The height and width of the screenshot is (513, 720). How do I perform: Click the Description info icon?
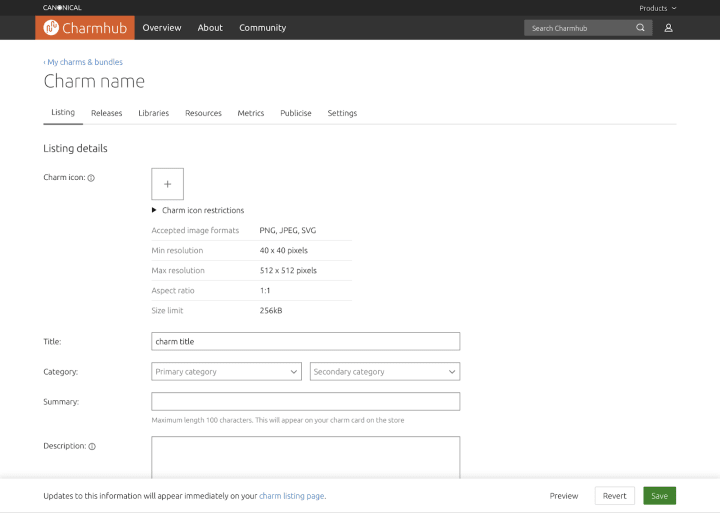92,446
